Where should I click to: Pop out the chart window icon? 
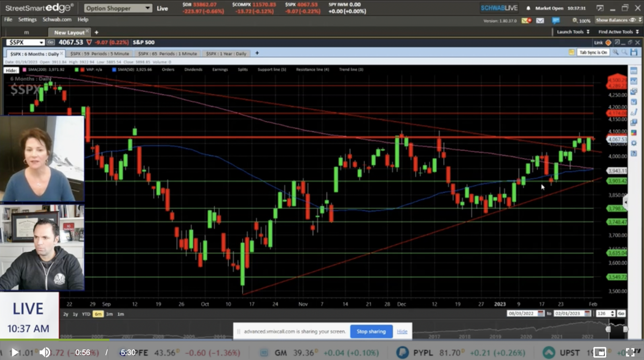coord(617,42)
